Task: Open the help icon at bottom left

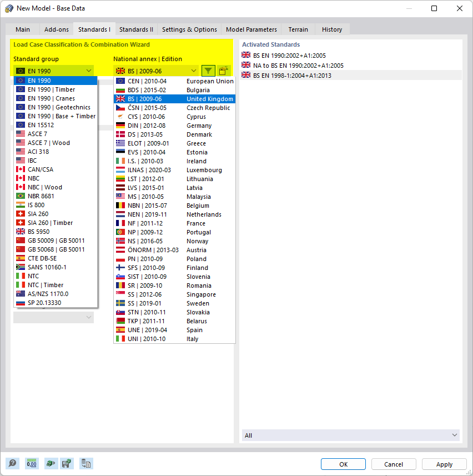Action: click(12, 464)
